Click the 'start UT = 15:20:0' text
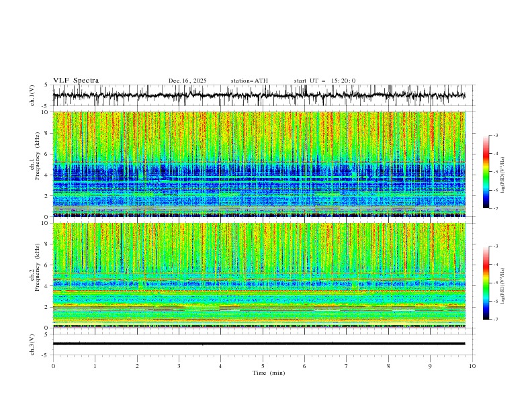 [324, 81]
